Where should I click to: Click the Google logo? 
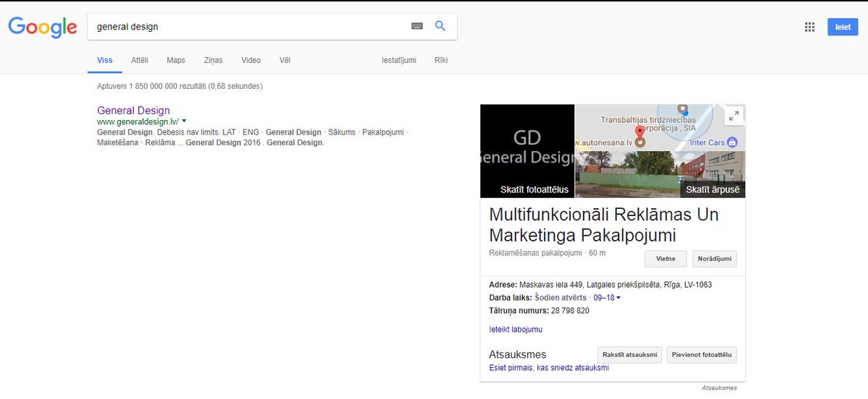43,27
